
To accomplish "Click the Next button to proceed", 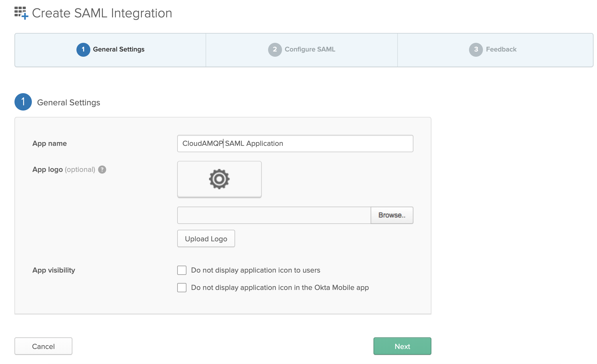I will pyautogui.click(x=402, y=346).
